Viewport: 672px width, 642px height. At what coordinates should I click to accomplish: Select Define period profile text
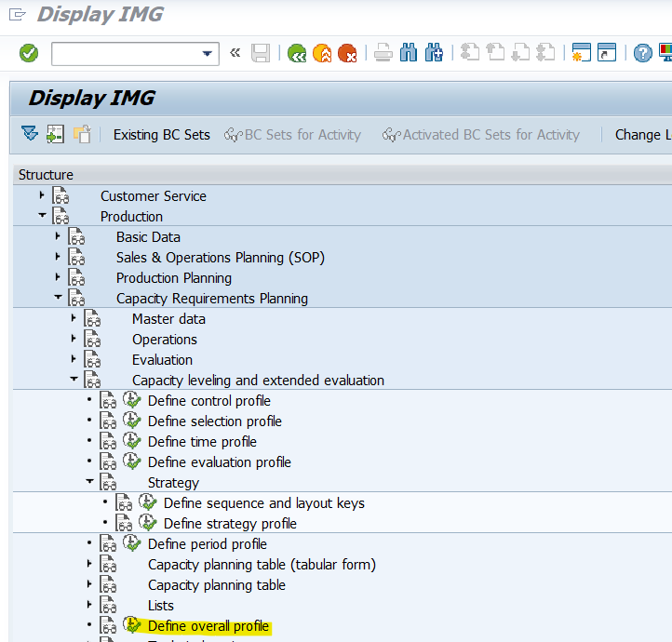click(x=208, y=544)
